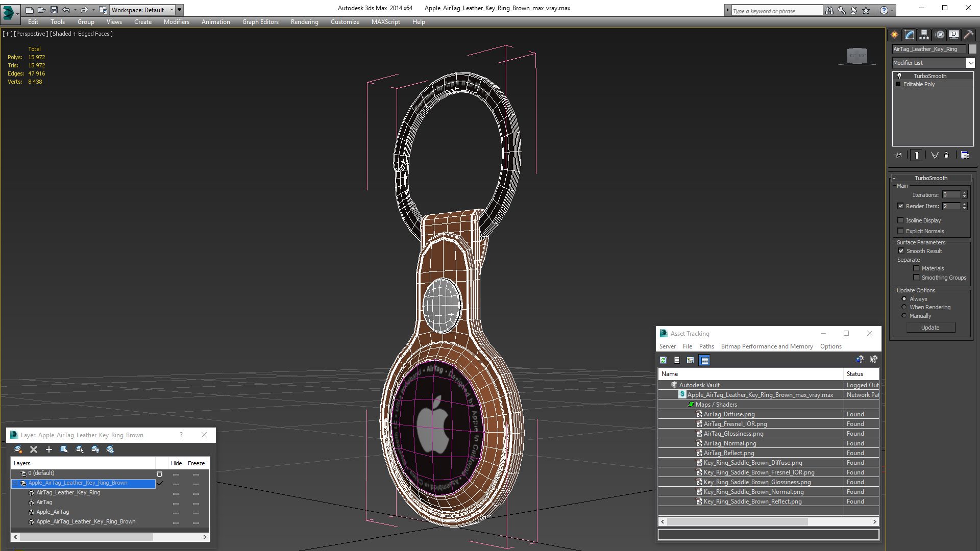The width and height of the screenshot is (980, 551).
Task: Open Paths menu in Asset Tracking
Action: [x=706, y=346]
